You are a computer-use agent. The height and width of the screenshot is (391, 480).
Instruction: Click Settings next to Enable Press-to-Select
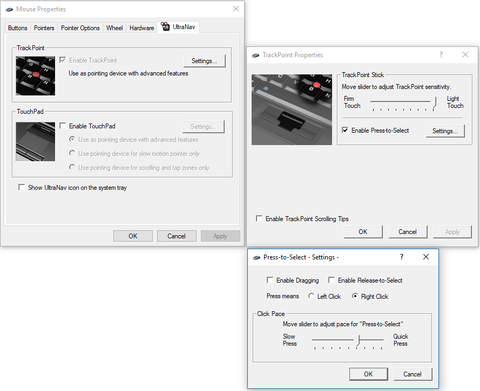445,131
